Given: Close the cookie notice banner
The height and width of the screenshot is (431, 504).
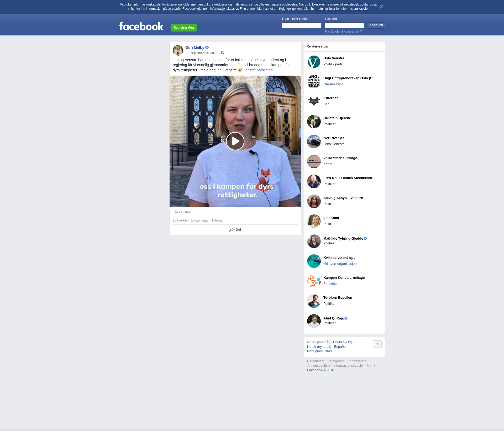Looking at the screenshot, I should tap(381, 7).
